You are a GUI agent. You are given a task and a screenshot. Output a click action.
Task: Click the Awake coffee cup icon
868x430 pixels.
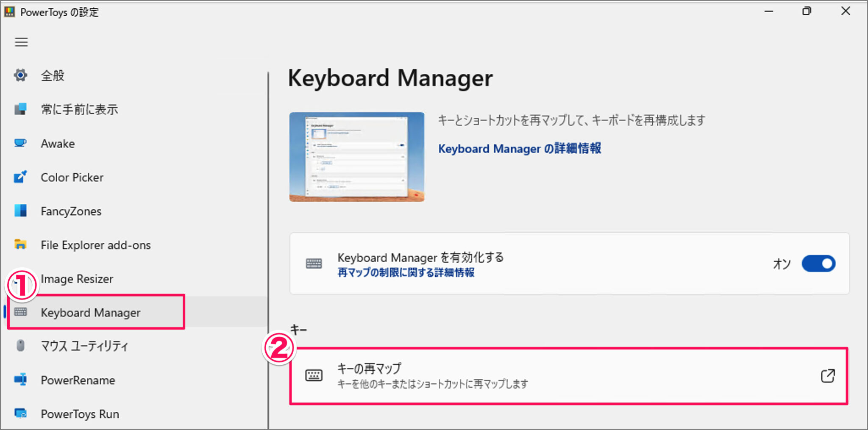pyautogui.click(x=20, y=143)
